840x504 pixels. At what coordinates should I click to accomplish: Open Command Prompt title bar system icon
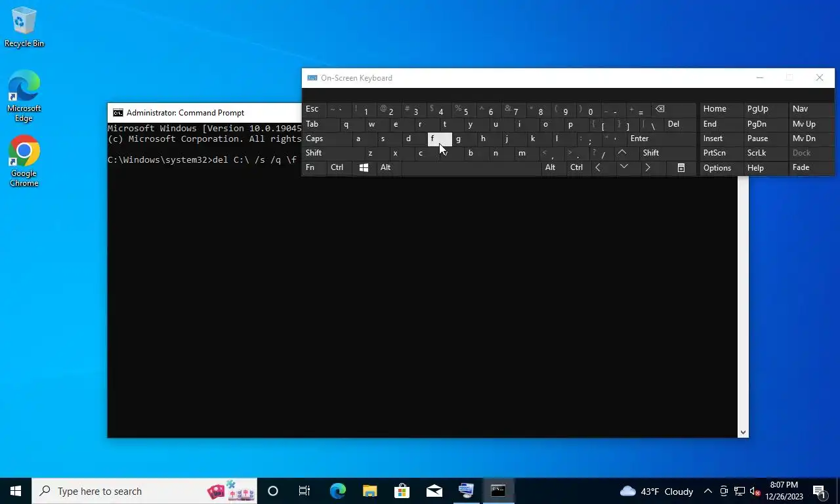coord(117,113)
